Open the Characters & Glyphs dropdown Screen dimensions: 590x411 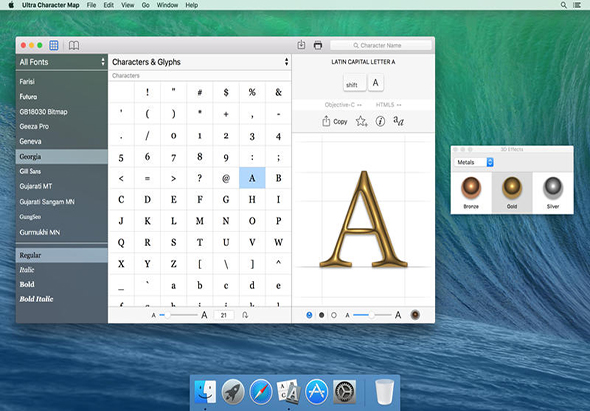[200, 62]
